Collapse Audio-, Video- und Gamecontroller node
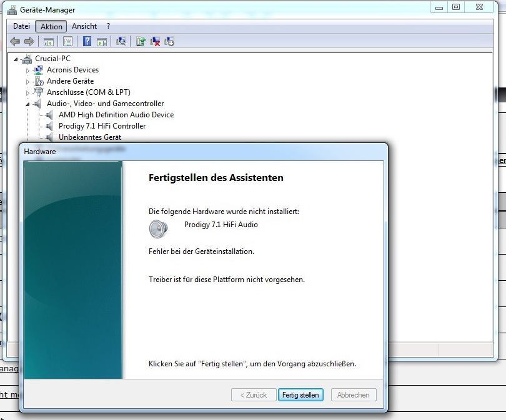Screen dimensions: 506x420 (27, 104)
